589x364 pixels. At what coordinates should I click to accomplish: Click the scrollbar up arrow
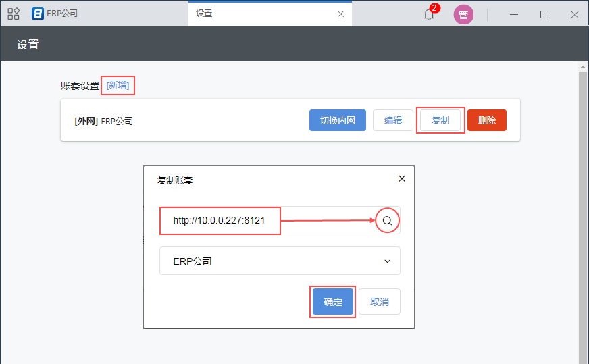[583, 66]
